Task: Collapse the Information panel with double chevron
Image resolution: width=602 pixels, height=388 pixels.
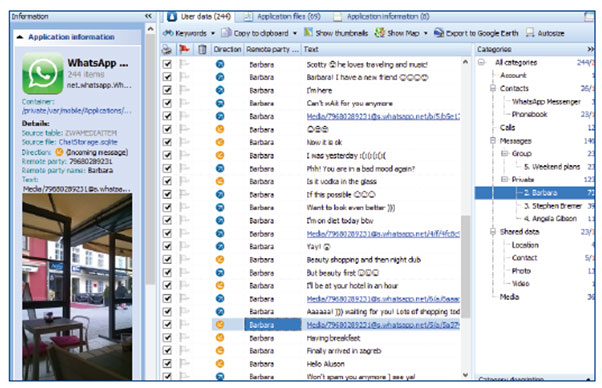Action: tap(148, 16)
